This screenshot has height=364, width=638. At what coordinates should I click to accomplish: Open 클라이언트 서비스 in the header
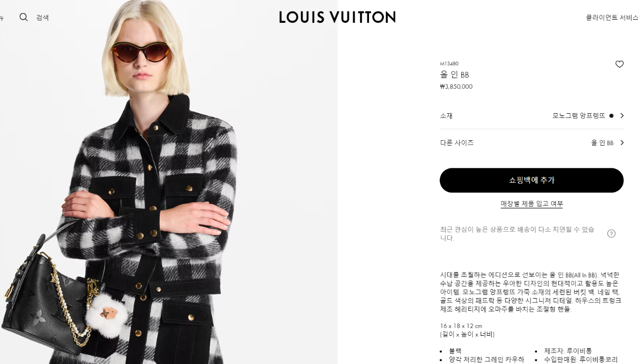(x=611, y=17)
